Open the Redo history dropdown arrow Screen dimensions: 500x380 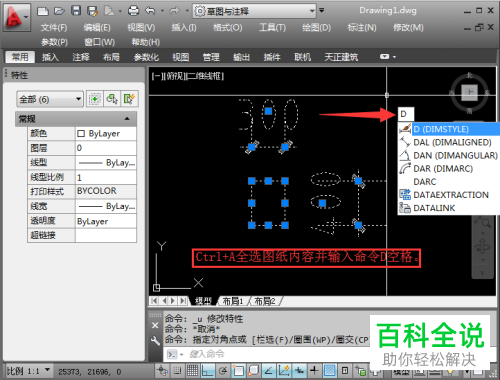[187, 11]
